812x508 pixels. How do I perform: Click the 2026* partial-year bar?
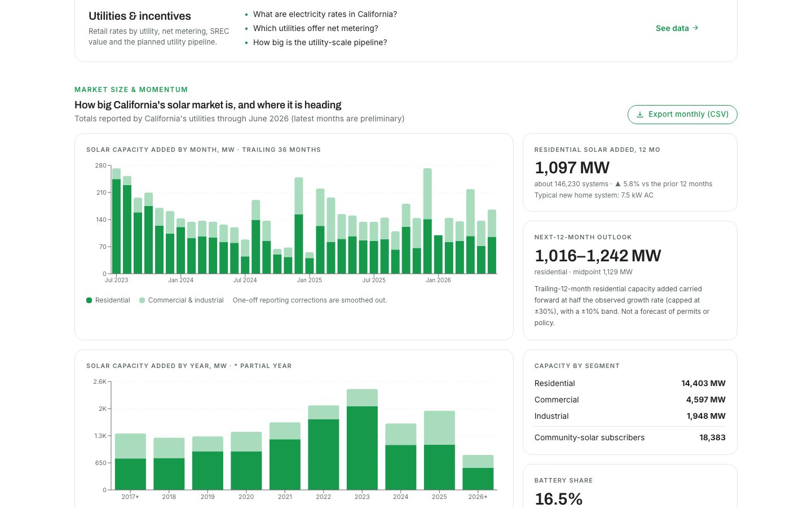[x=478, y=472]
